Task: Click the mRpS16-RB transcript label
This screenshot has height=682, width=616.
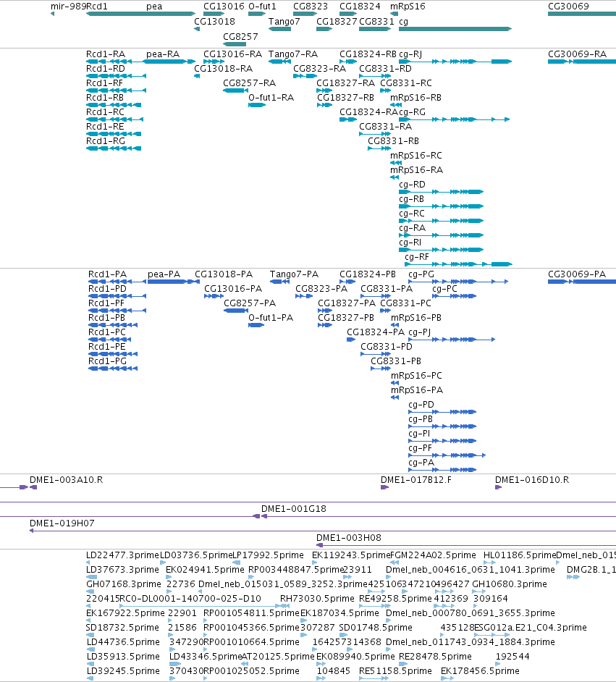Action: 415,98
